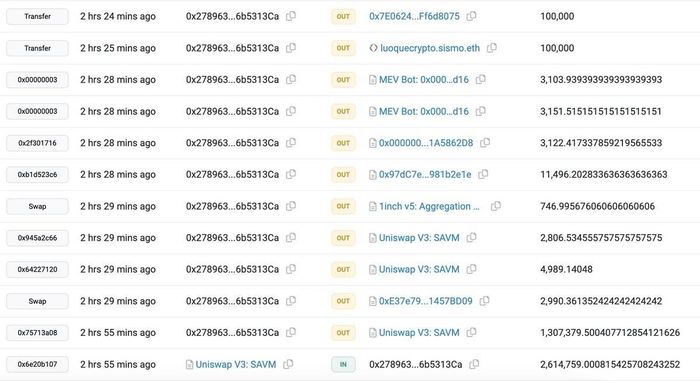Image resolution: width=700 pixels, height=381 pixels.
Task: Copy 1inch v5: Aggregation address icon
Action: (x=496, y=206)
